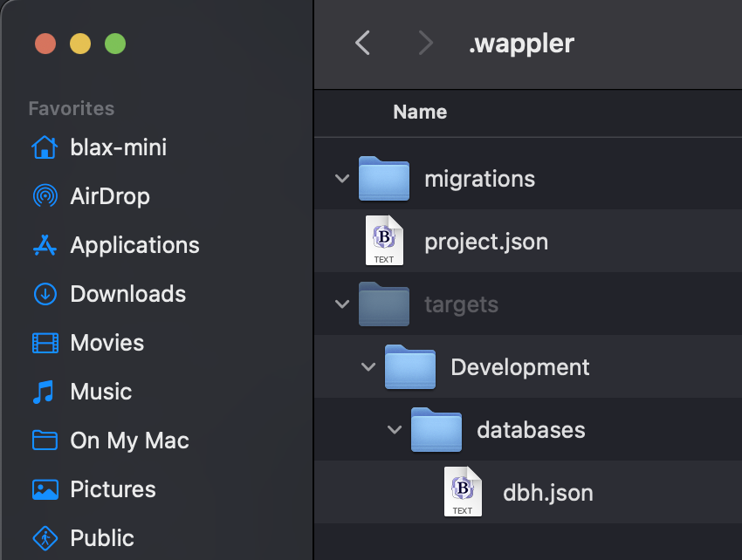Open the Public favorite
Viewport: 742px width, 560px height.
coord(102,538)
